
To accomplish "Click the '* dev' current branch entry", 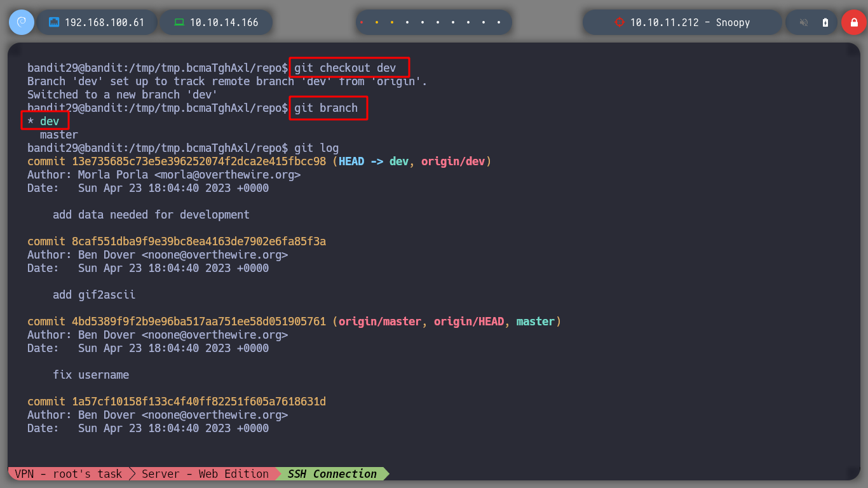I will pyautogui.click(x=43, y=121).
